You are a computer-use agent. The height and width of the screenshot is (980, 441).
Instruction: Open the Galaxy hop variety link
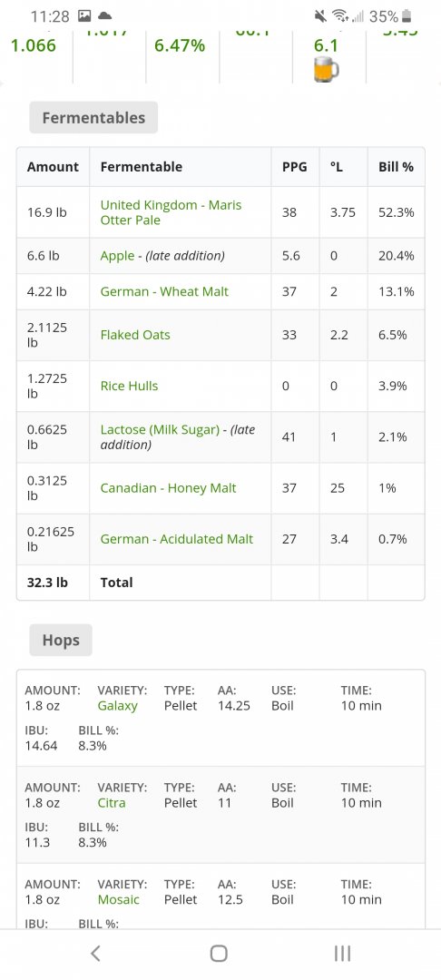pos(117,706)
